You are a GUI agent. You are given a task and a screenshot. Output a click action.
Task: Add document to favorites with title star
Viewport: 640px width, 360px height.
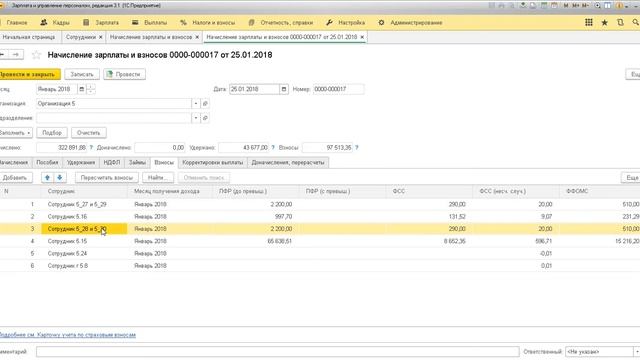36,55
